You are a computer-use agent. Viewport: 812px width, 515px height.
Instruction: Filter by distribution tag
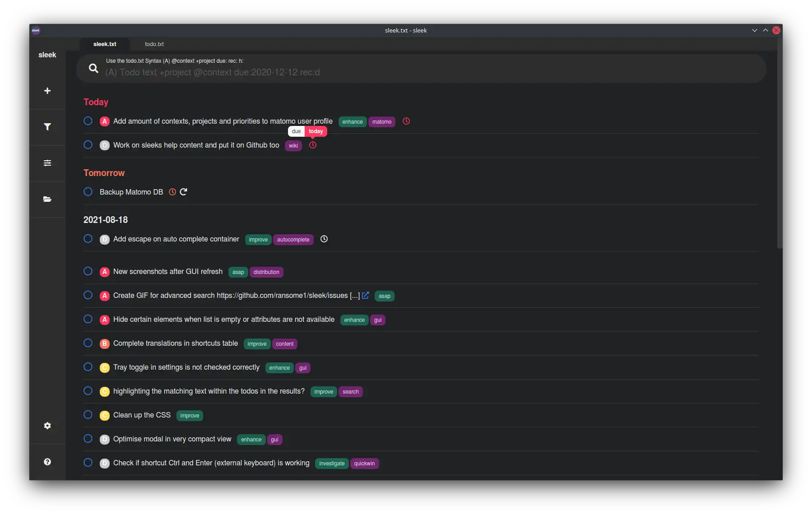tap(266, 272)
